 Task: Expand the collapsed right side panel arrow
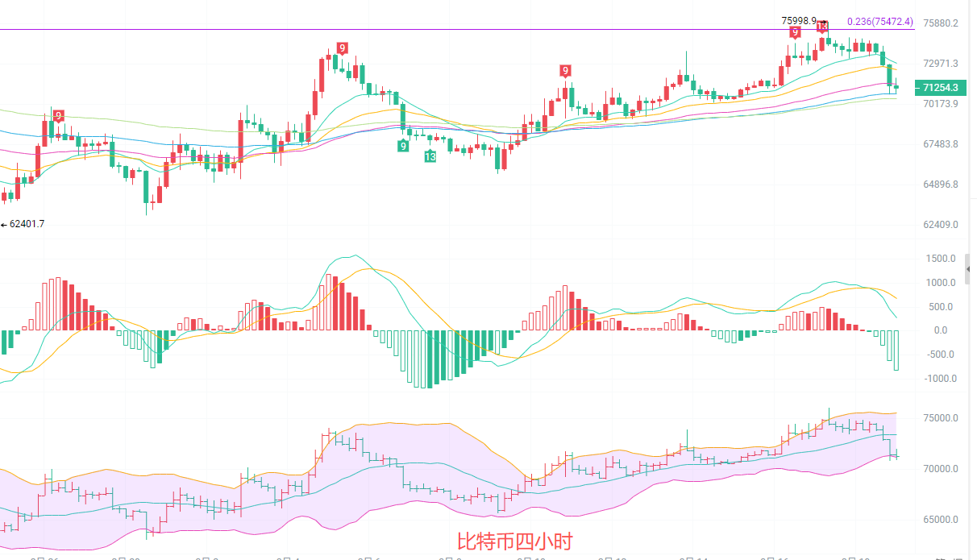[968, 268]
